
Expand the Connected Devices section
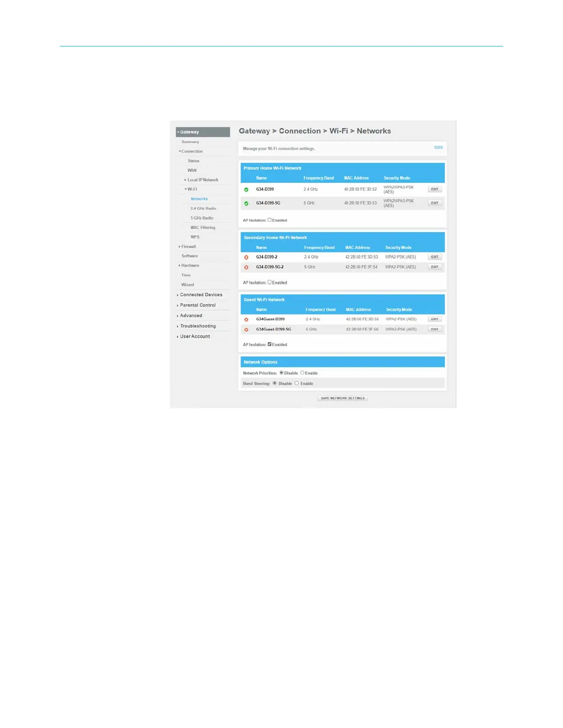point(200,295)
